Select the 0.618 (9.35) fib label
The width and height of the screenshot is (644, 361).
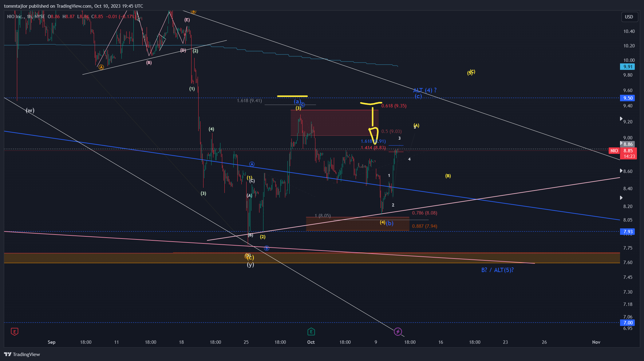[x=394, y=106]
